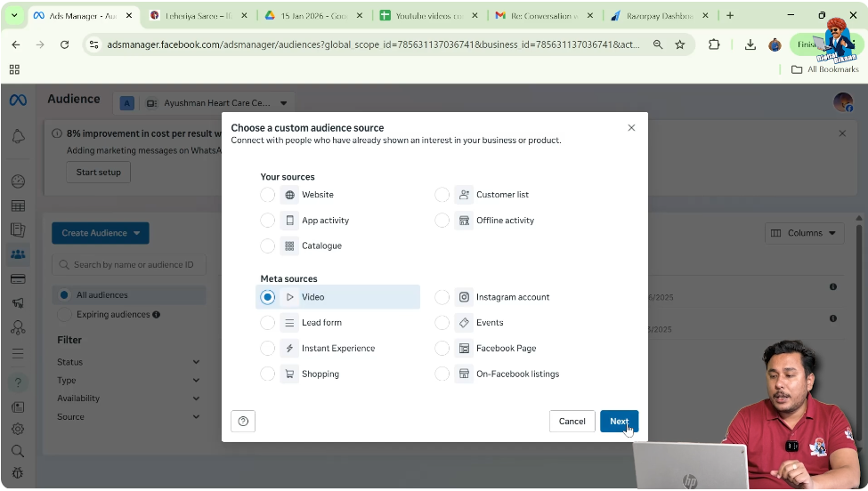Screen dimensions: 868x491
Task: Select the Video radio button
Action: (x=267, y=297)
